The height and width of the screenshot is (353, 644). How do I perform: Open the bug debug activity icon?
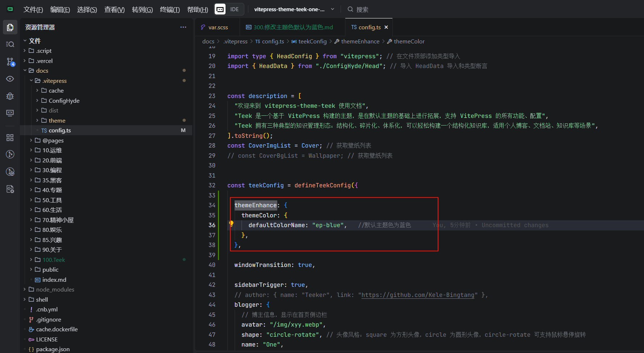(x=10, y=96)
